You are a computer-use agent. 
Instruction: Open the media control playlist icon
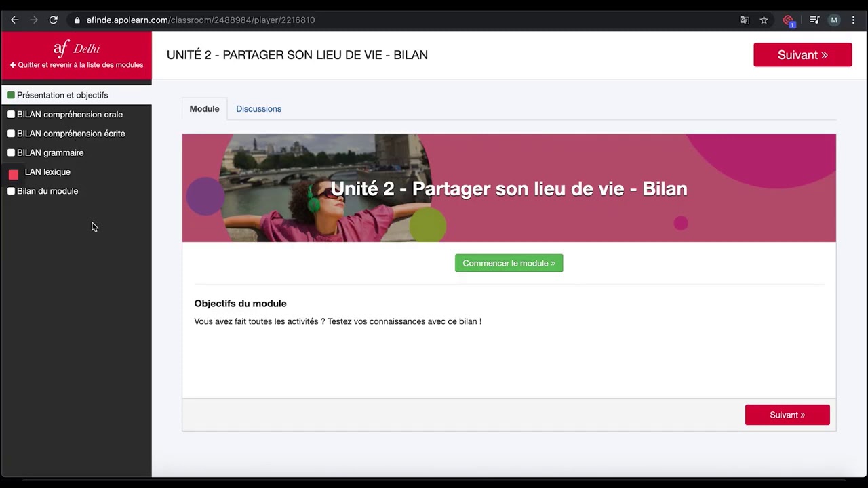pyautogui.click(x=814, y=20)
